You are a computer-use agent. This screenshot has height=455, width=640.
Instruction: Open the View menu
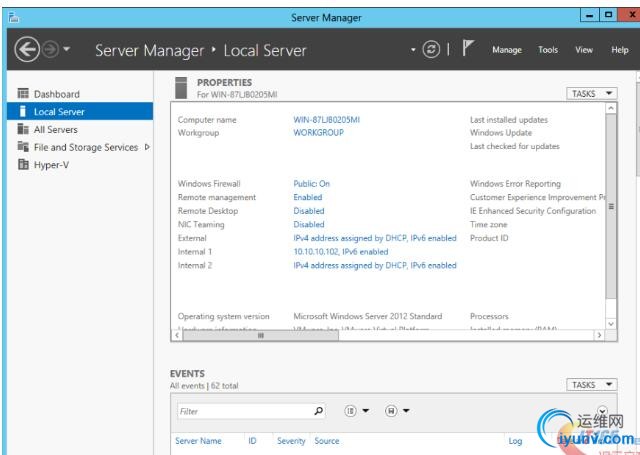(584, 50)
